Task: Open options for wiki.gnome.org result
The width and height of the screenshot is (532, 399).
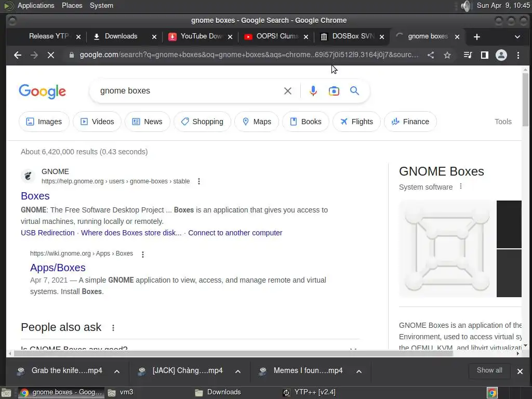Action: click(143, 255)
